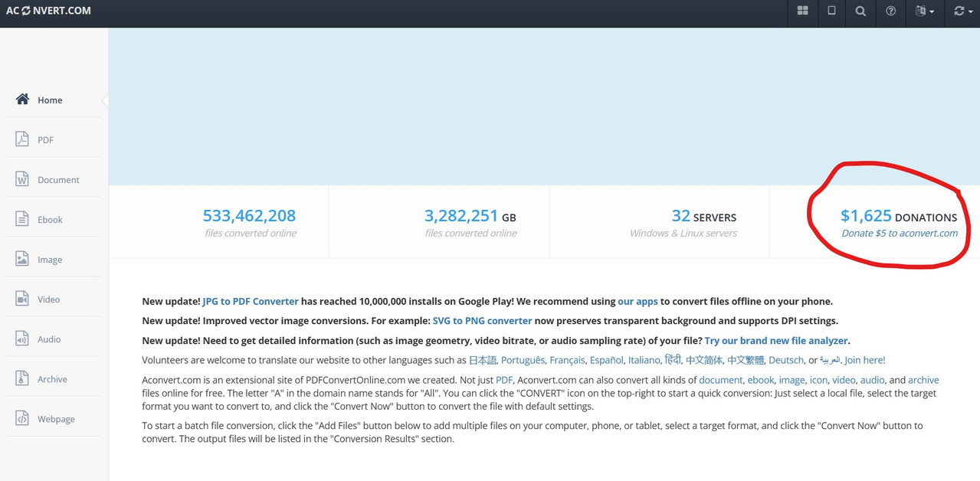Open the 'video' link in description paragraph
Viewport: 980px width, 481px height.
pyautogui.click(x=844, y=380)
